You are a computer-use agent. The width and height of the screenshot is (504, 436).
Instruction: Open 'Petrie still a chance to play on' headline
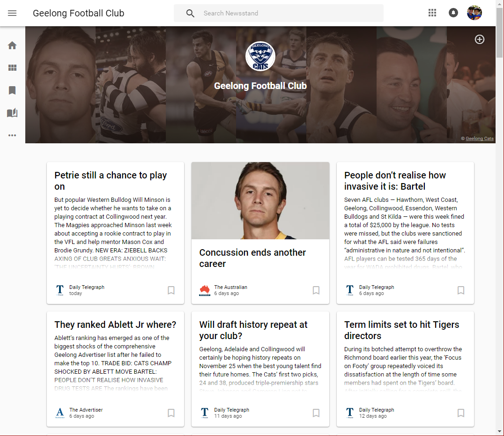coord(111,181)
